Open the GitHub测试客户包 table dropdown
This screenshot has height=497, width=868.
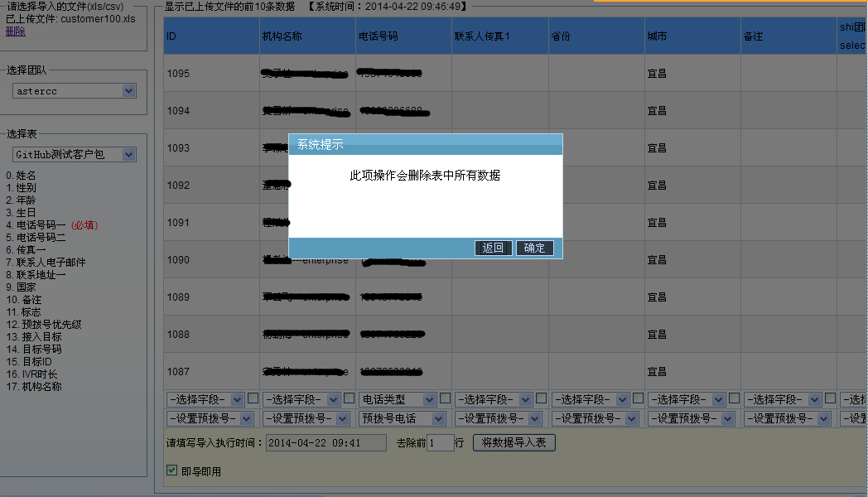pos(75,155)
